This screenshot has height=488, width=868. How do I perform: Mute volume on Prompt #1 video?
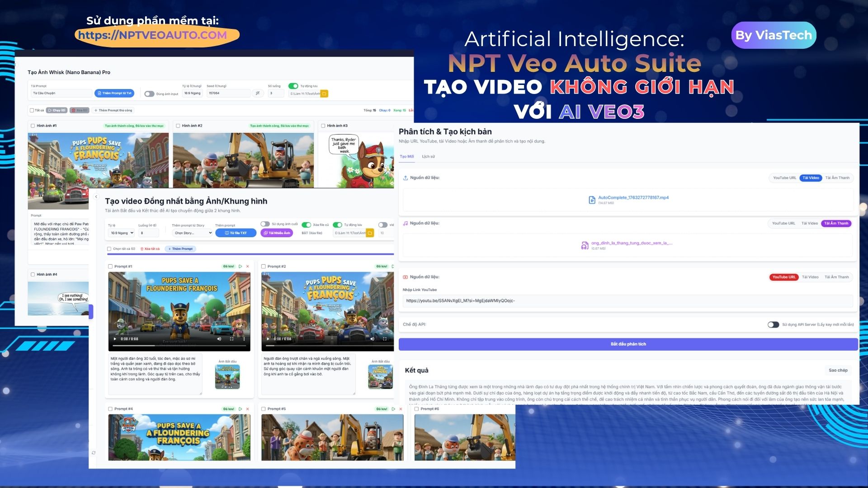[x=219, y=339]
